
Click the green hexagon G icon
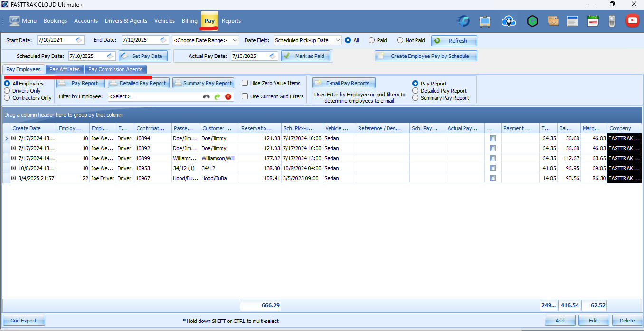click(x=532, y=21)
